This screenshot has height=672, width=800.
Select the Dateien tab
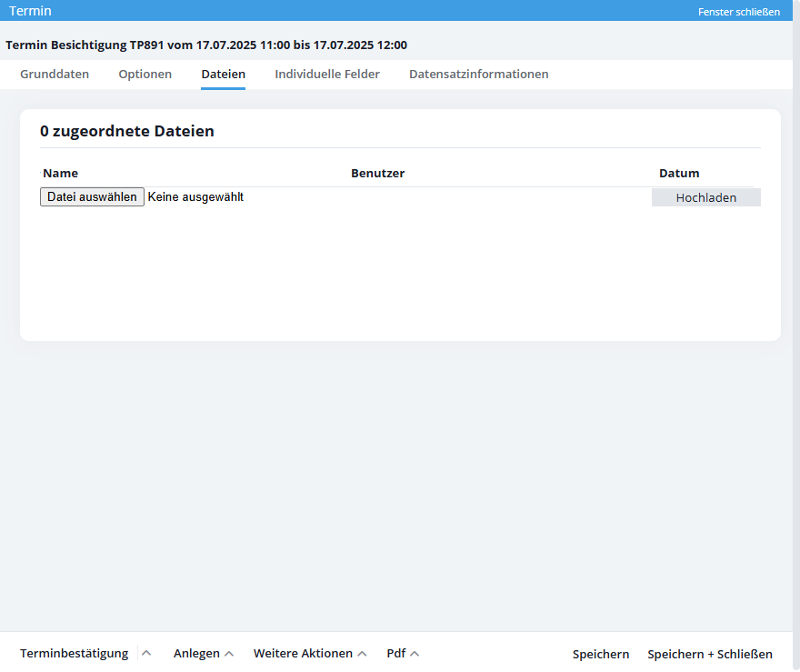click(x=223, y=74)
